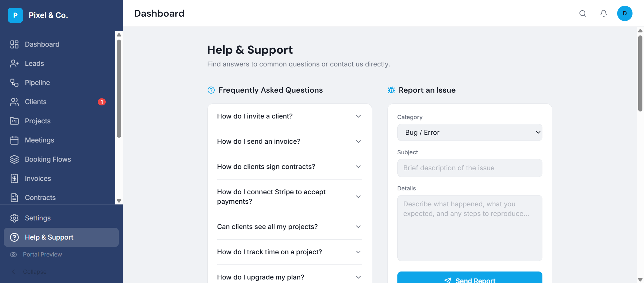Open Clients menu item
Image resolution: width=644 pixels, height=283 pixels.
click(36, 102)
